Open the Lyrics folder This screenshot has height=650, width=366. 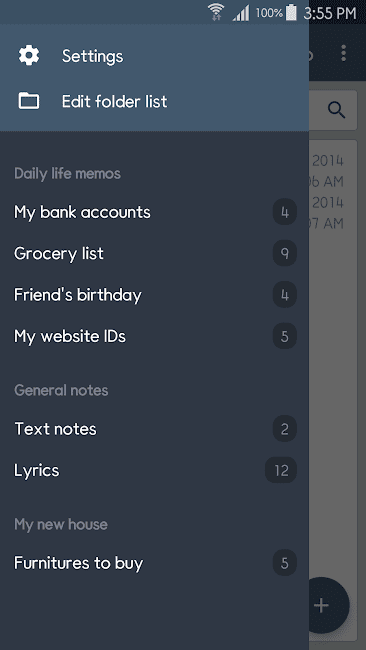click(x=155, y=471)
